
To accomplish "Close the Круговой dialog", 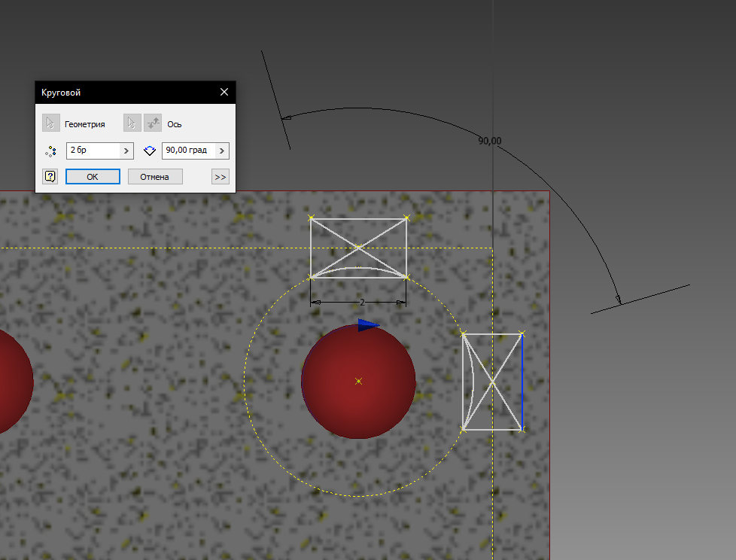I will (x=224, y=93).
